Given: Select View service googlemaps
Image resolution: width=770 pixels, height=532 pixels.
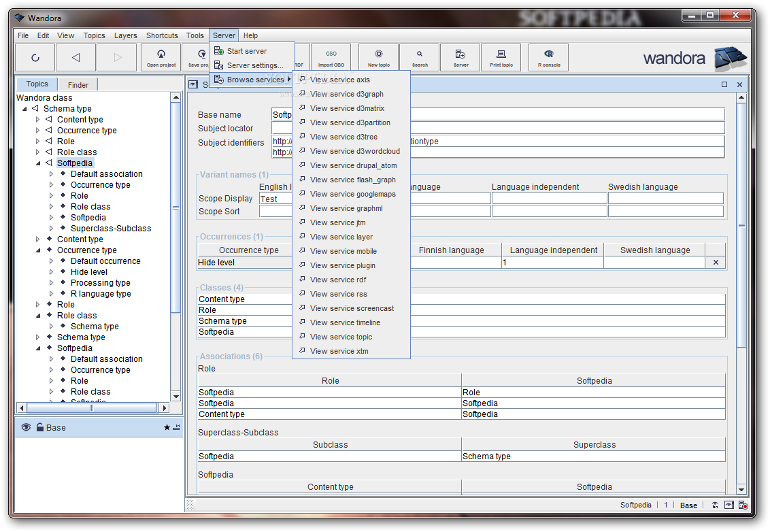Looking at the screenshot, I should point(351,194).
